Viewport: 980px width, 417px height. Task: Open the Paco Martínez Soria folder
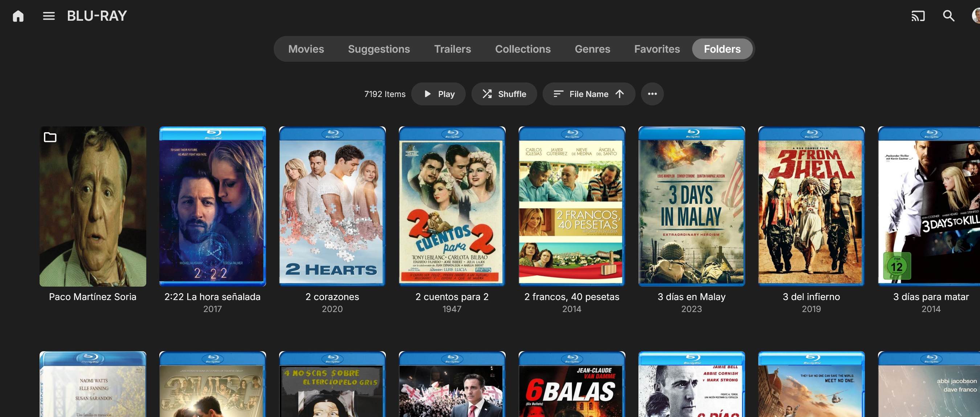[x=93, y=206]
